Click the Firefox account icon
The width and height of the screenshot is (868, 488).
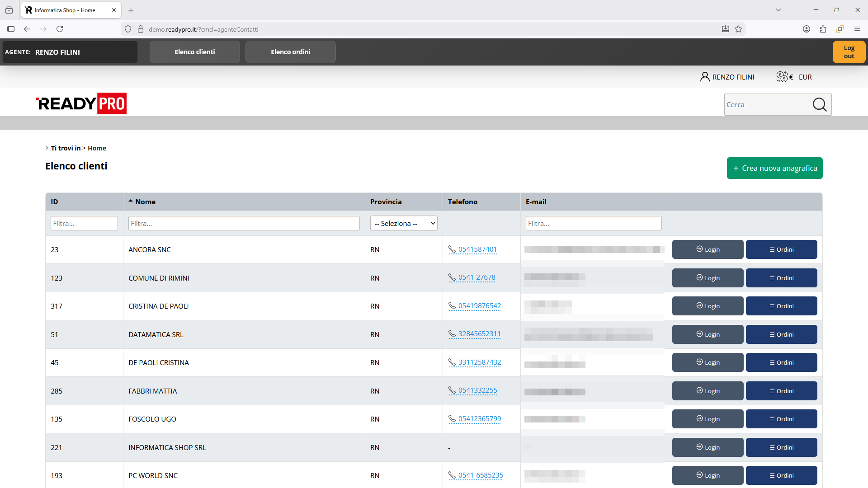[x=807, y=29]
